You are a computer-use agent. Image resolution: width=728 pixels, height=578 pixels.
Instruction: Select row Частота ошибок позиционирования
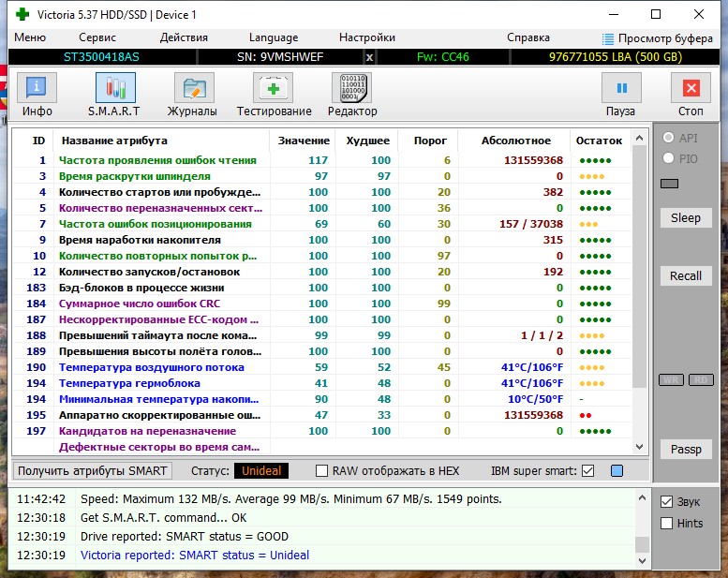(321, 224)
